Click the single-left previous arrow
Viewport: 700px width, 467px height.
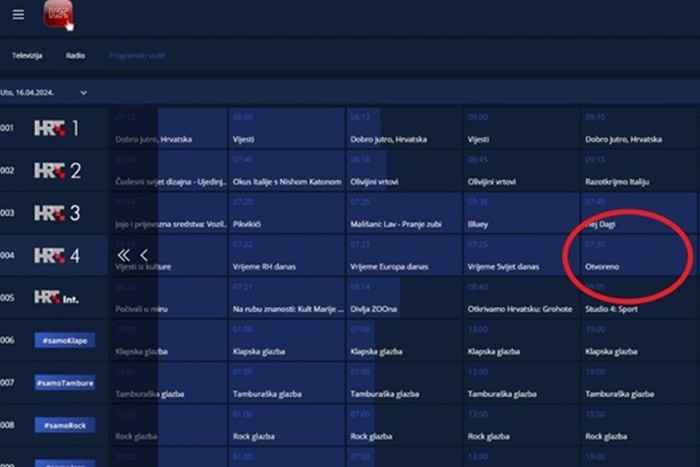[x=144, y=255]
